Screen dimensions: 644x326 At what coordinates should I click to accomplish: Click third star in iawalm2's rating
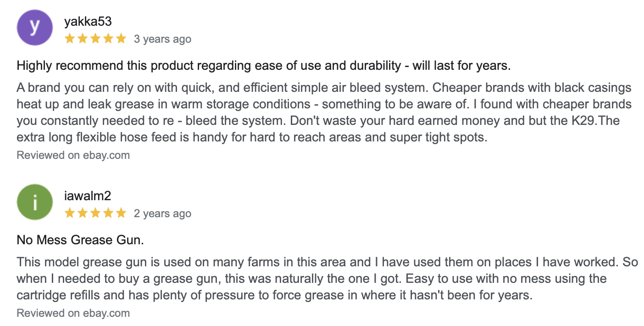coord(95,213)
